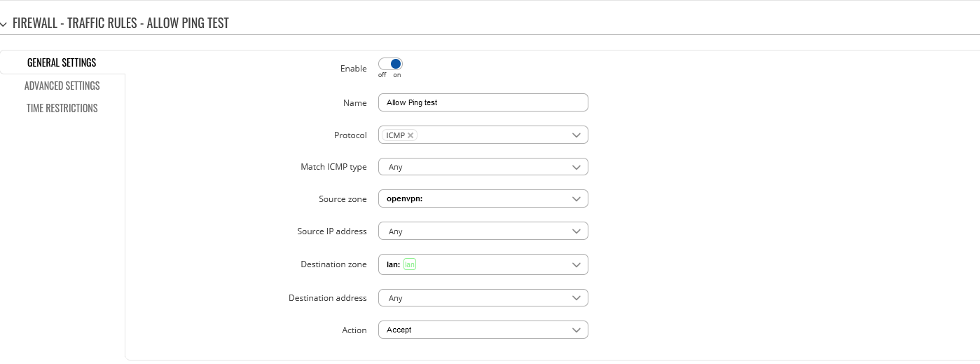
Task: Open the Destination zone dropdown
Action: pos(483,264)
